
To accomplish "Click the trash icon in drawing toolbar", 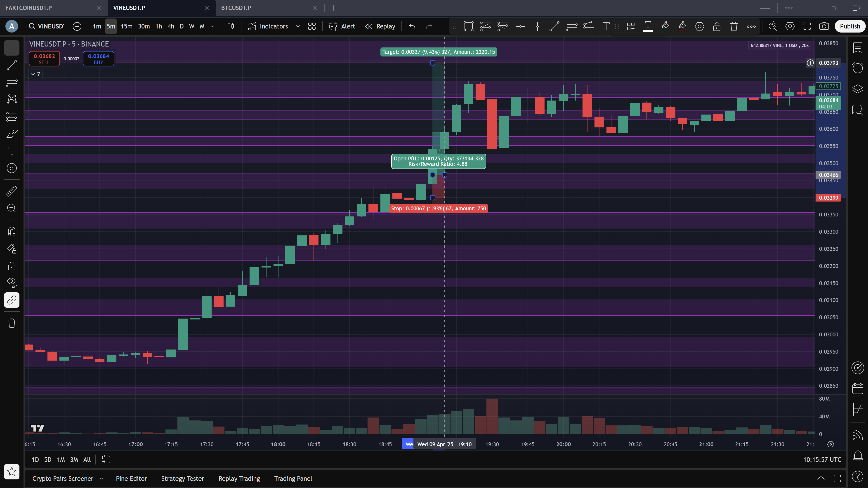I will pyautogui.click(x=734, y=26).
